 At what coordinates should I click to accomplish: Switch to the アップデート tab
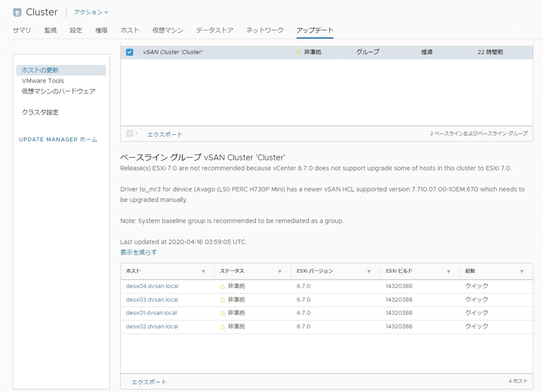[315, 30]
